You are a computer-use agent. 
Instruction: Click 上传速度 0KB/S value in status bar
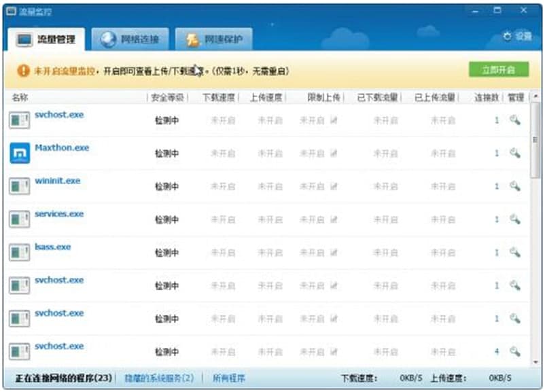(500, 378)
